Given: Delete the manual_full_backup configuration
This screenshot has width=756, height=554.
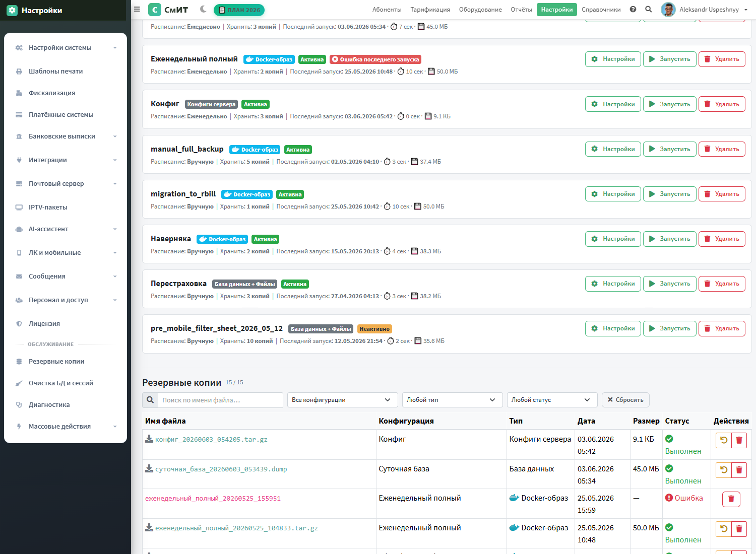Looking at the screenshot, I should 722,149.
